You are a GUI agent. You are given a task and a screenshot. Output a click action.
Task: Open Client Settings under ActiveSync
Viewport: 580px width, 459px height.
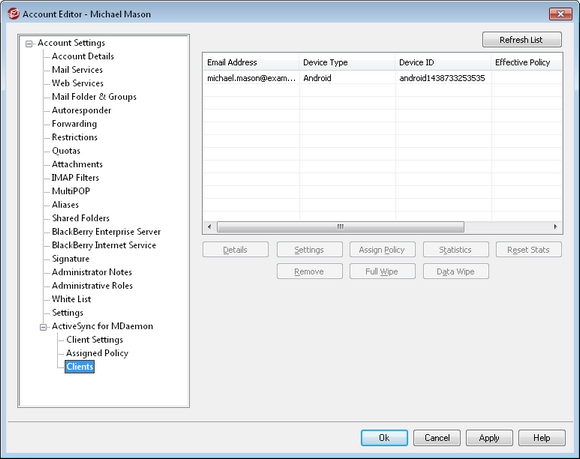pos(95,340)
